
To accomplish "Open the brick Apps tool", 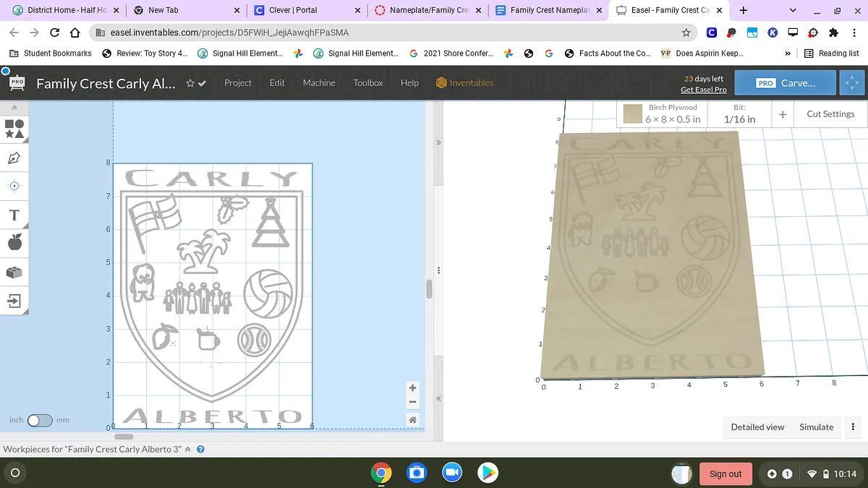I will coord(14,272).
